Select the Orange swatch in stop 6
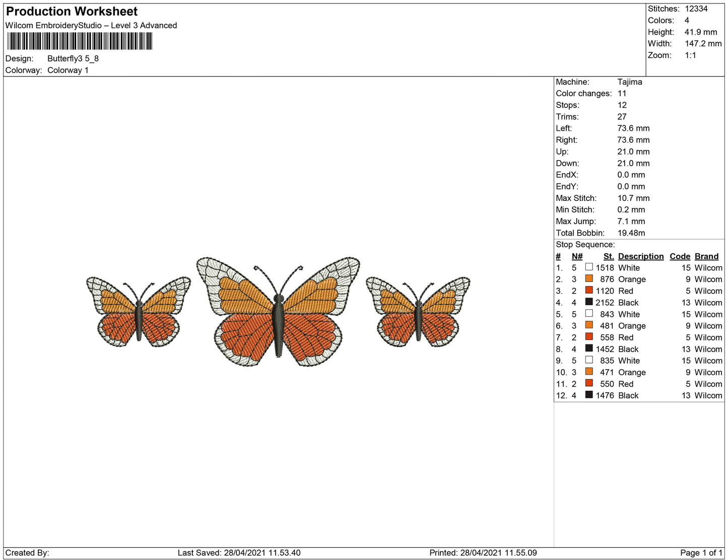This screenshot has height=560, width=728. (588, 325)
